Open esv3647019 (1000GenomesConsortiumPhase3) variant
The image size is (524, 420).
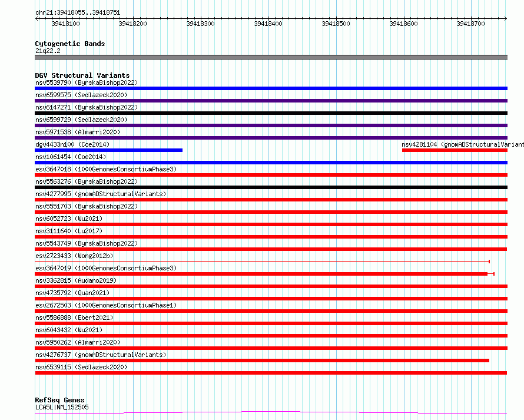106,268
